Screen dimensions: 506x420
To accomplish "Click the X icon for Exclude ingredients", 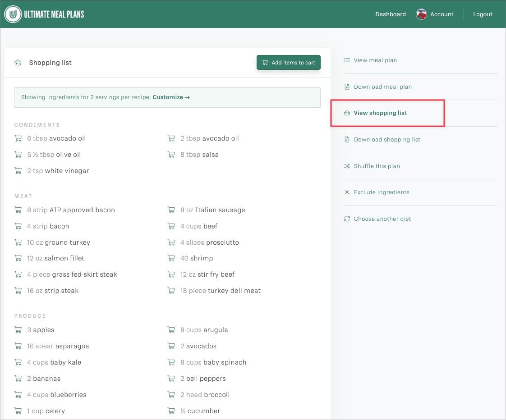I will [347, 192].
